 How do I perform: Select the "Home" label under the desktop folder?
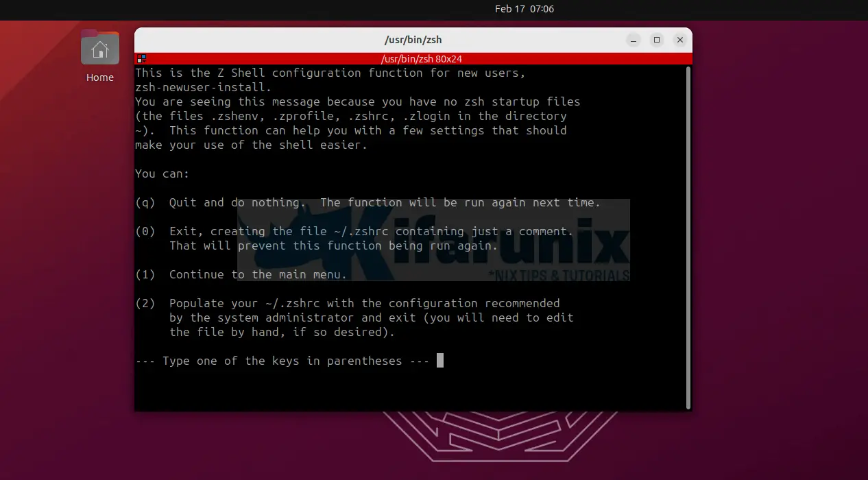pos(100,77)
